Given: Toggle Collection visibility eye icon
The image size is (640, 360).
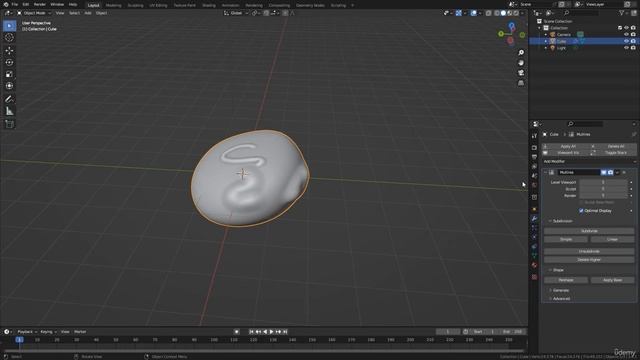Looking at the screenshot, I should click(x=627, y=28).
